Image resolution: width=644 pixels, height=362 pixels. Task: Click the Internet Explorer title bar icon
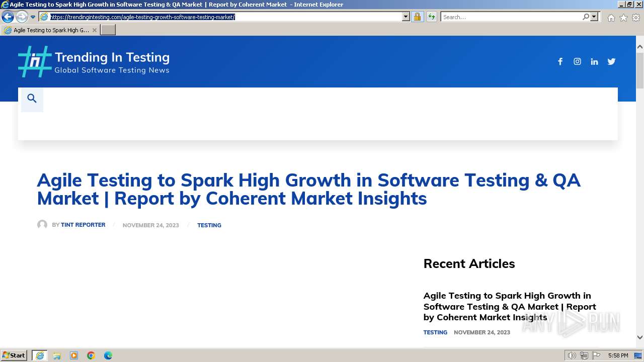click(5, 5)
